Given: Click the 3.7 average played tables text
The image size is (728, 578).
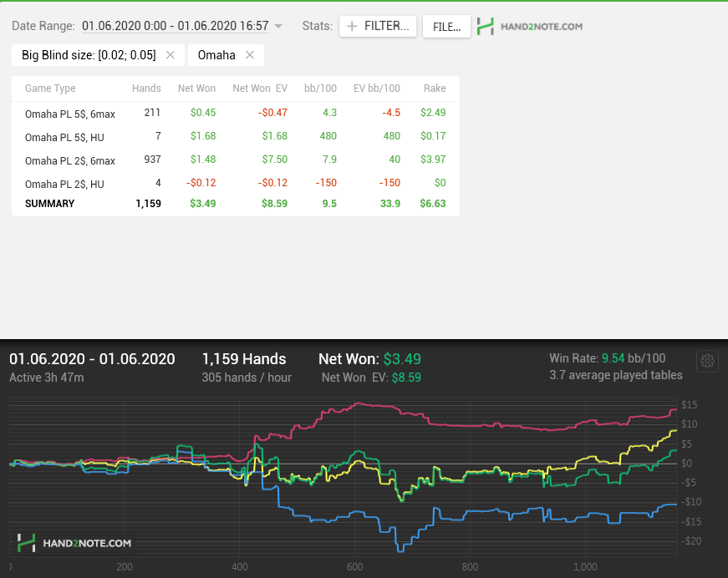Looking at the screenshot, I should (x=616, y=375).
